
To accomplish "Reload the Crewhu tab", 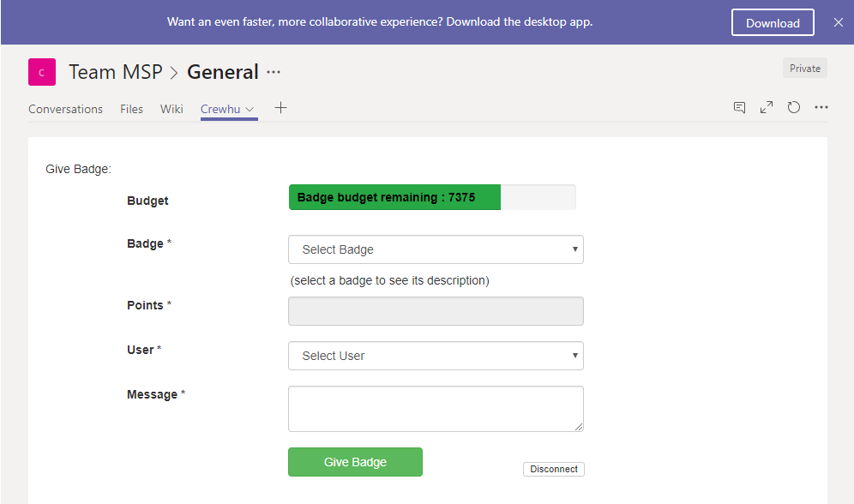I will click(793, 107).
